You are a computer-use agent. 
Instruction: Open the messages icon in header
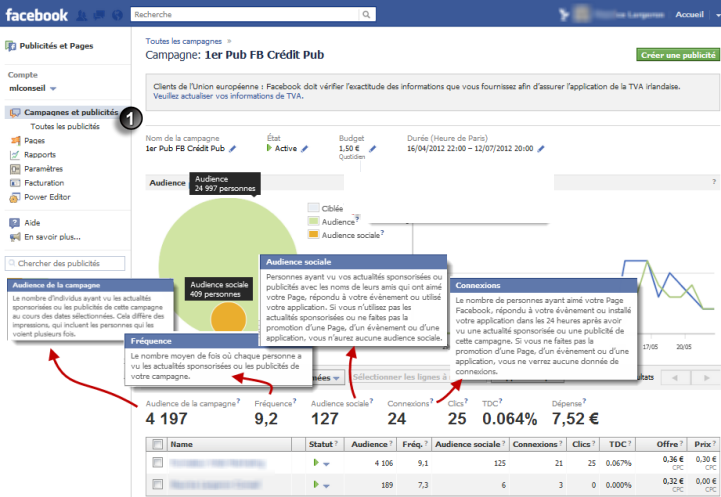(x=99, y=15)
